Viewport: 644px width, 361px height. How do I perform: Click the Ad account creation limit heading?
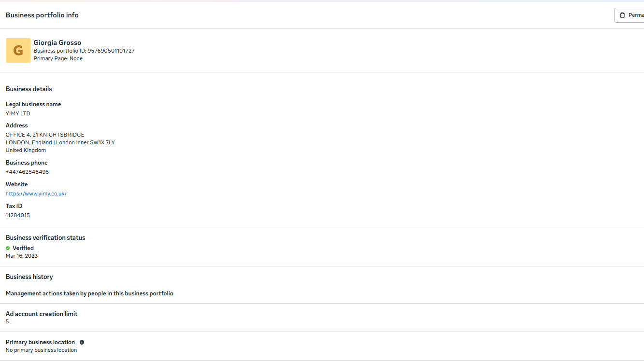42,314
